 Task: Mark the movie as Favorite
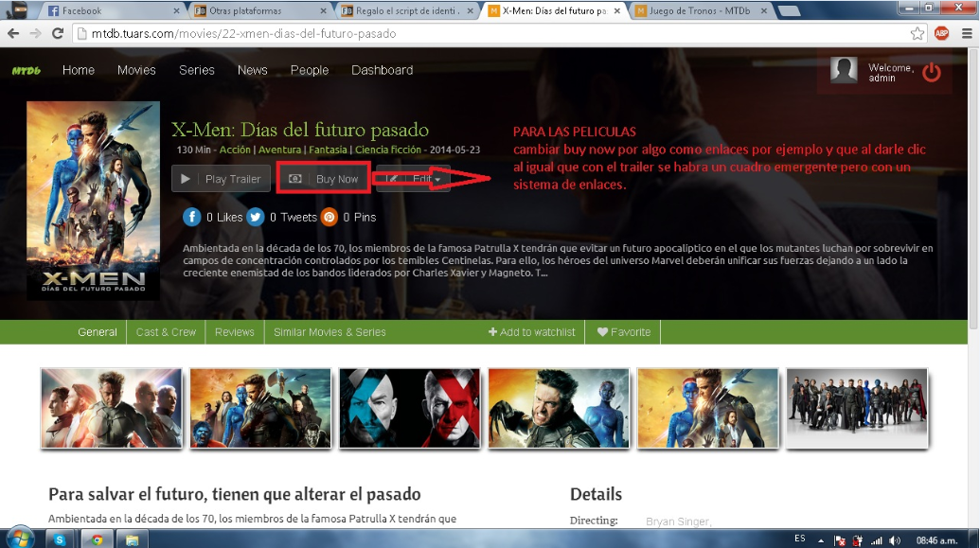(623, 332)
